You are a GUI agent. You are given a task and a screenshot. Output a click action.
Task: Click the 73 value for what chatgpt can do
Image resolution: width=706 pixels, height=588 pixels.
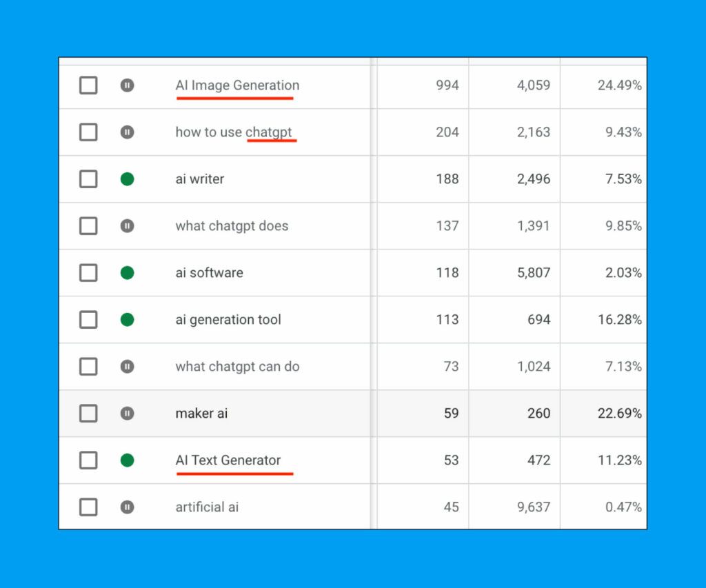[451, 367]
